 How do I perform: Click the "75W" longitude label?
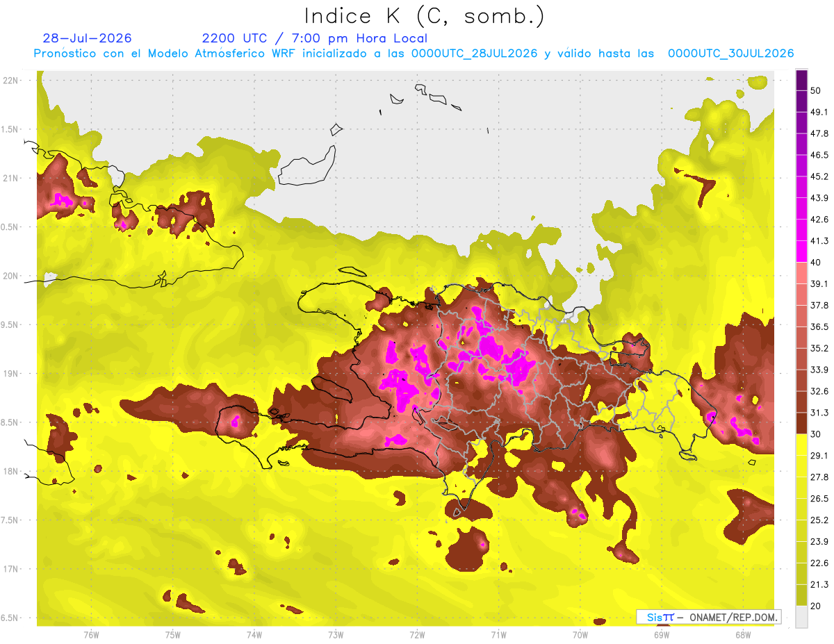coord(173,634)
